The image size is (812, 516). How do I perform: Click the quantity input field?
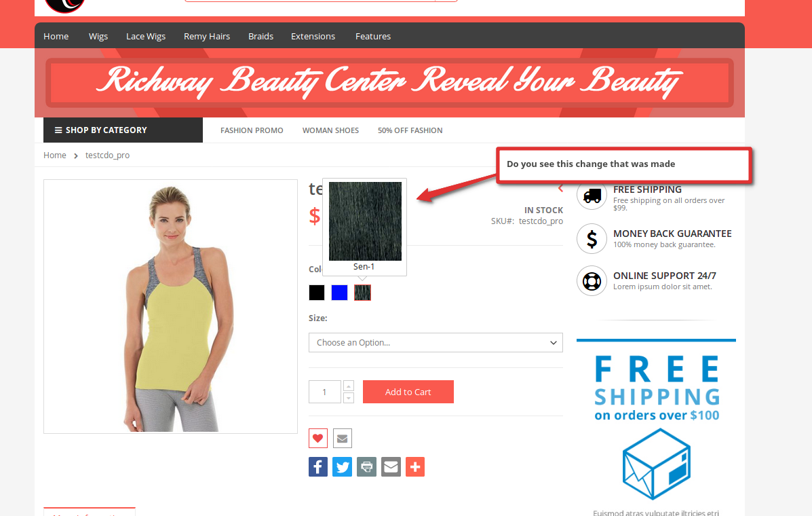click(x=325, y=392)
